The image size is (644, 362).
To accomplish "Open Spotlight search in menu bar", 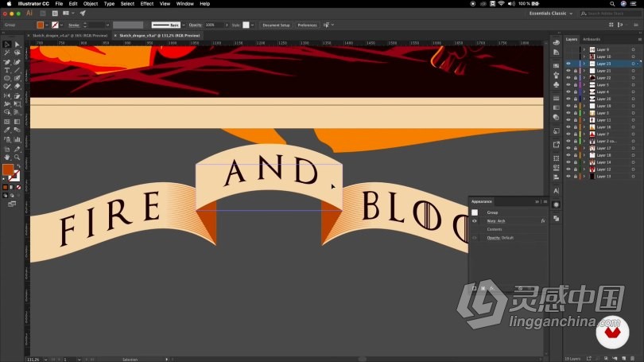I will [612, 4].
